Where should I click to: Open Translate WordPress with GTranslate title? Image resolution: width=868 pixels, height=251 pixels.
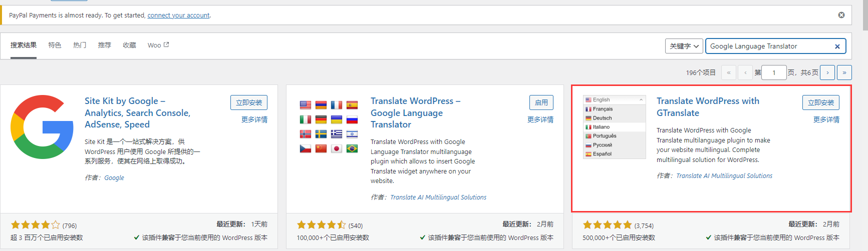point(708,107)
